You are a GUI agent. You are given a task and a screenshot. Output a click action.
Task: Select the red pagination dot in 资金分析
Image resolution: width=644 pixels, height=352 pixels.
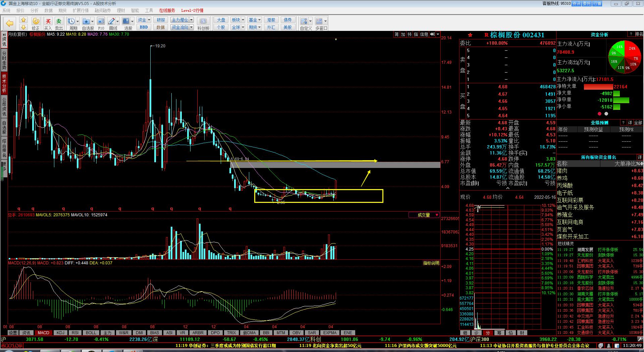[600, 114]
